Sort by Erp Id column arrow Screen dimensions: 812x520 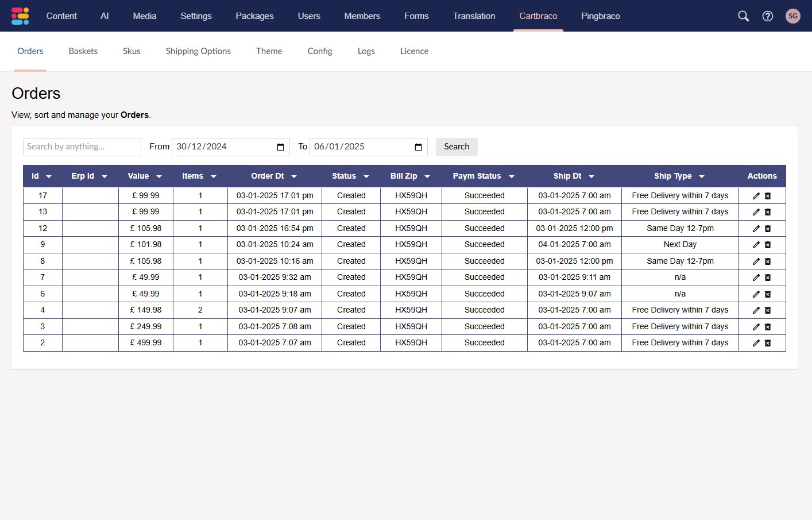(x=105, y=176)
